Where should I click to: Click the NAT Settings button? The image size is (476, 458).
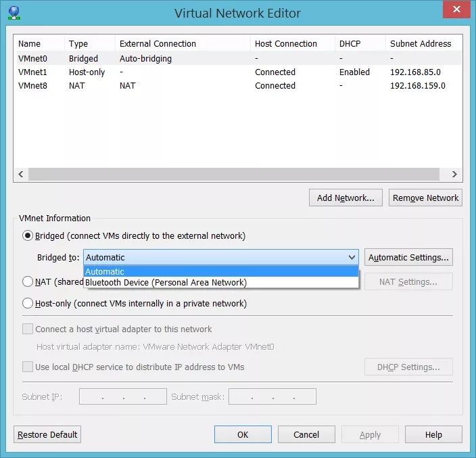[408, 281]
